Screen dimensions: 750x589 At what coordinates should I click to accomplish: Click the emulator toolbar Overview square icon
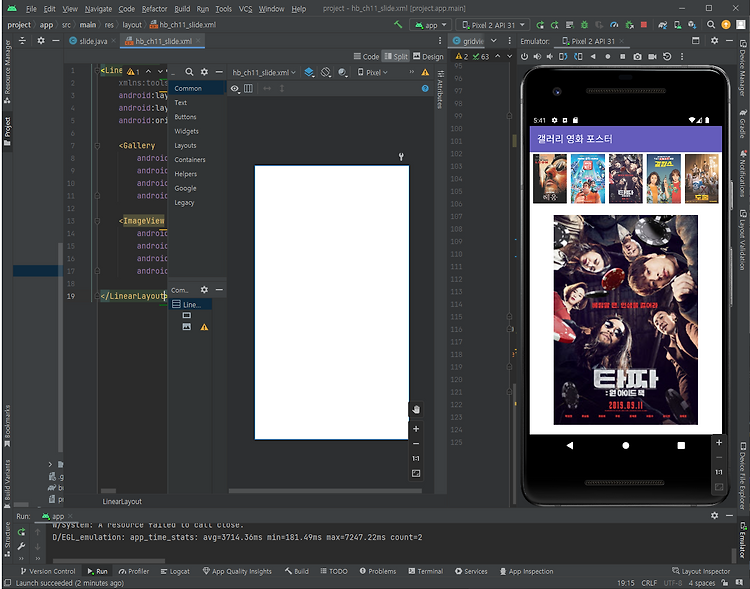[x=622, y=56]
